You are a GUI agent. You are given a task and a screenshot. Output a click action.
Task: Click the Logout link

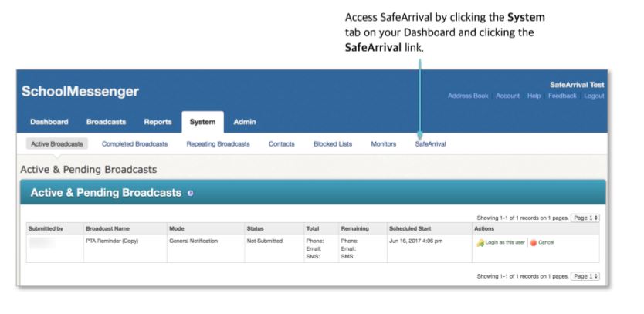(x=594, y=96)
